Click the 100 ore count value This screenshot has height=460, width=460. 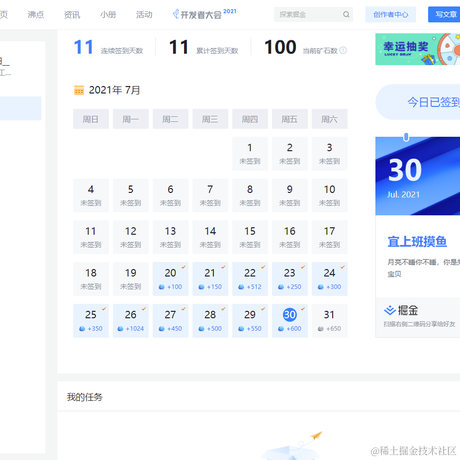pos(280,47)
